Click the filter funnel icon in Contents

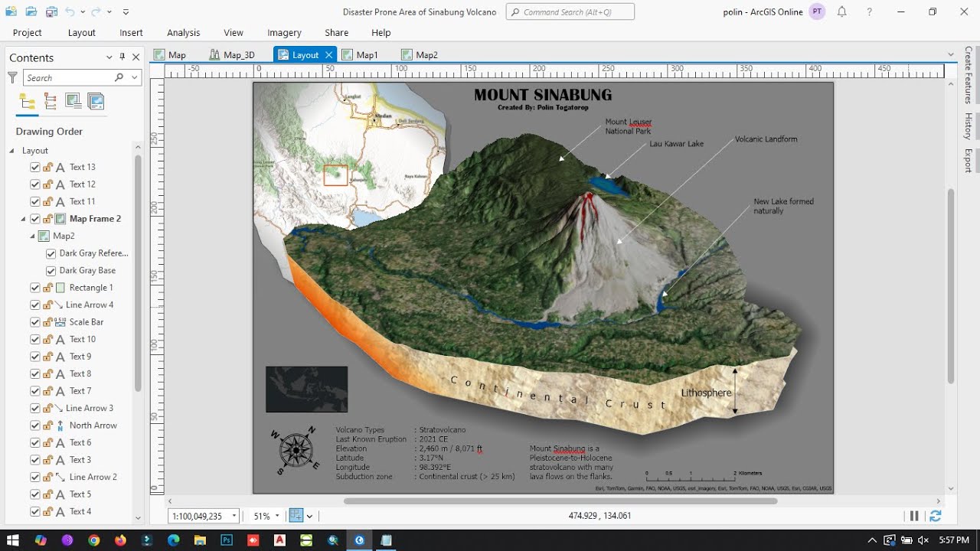pos(12,77)
